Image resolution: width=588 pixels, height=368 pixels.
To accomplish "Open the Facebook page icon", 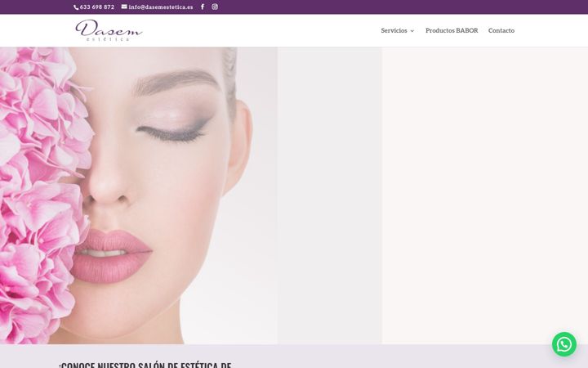I will pyautogui.click(x=203, y=7).
